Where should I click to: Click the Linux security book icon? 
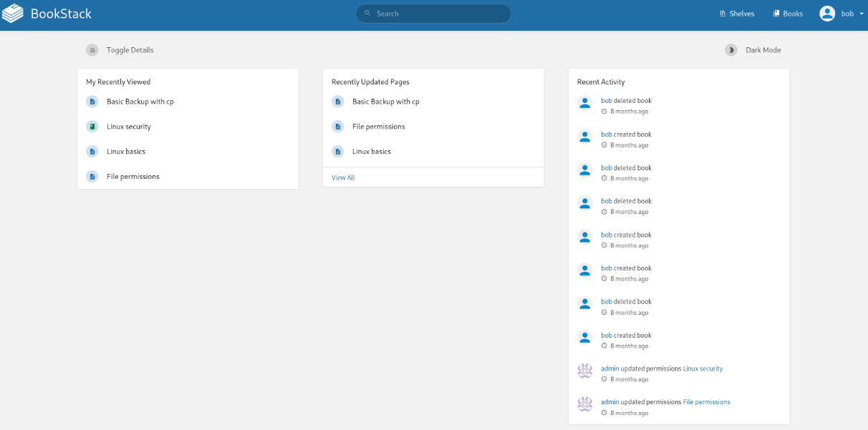[92, 127]
